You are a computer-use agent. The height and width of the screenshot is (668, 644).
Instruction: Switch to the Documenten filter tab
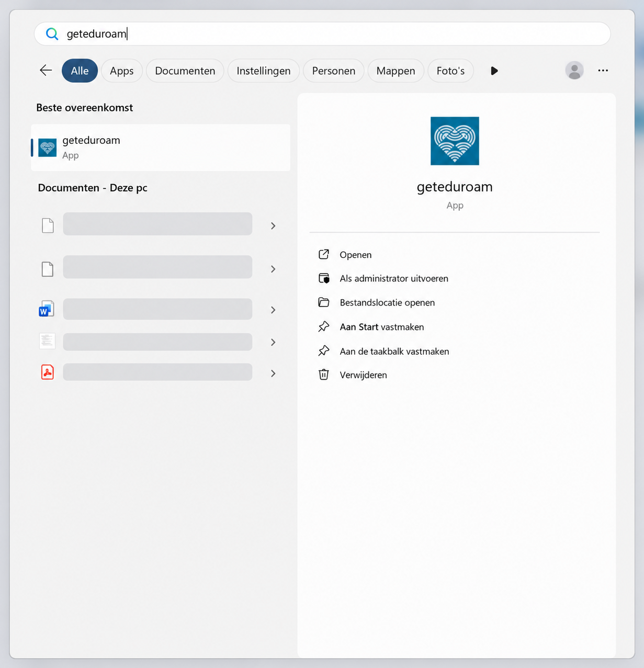pyautogui.click(x=185, y=71)
